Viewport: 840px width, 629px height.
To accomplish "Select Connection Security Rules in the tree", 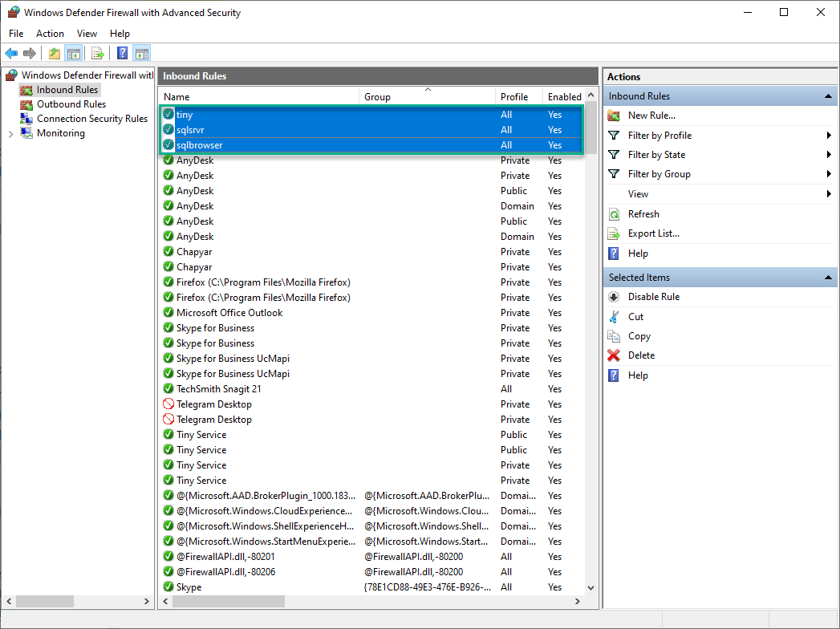I will (x=92, y=119).
